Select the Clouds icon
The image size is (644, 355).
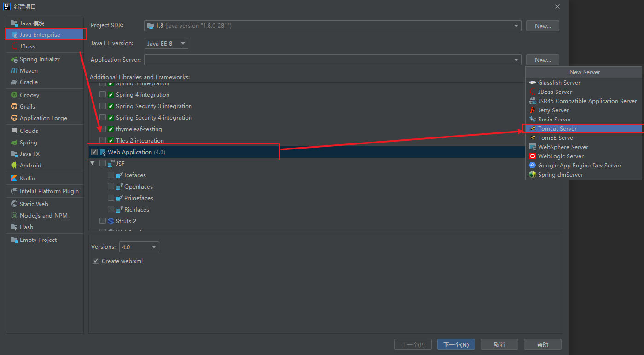coord(14,131)
